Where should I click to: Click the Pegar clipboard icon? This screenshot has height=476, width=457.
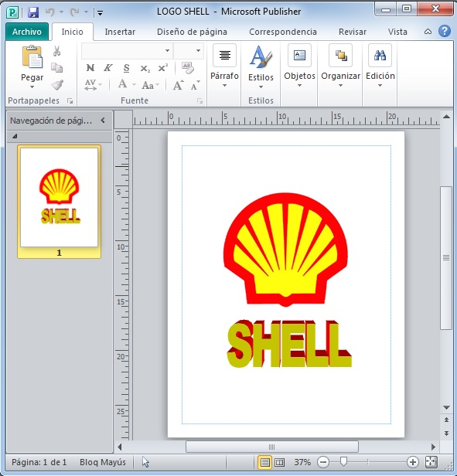[32, 57]
